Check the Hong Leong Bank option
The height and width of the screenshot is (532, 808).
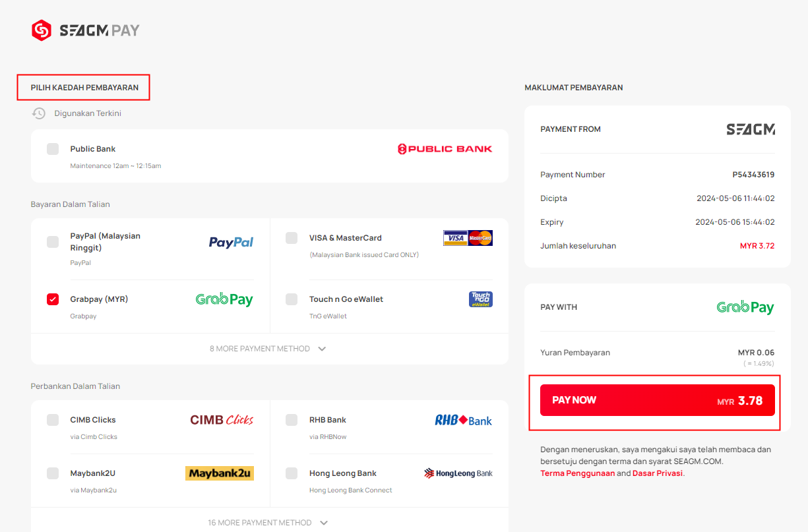pos(292,473)
